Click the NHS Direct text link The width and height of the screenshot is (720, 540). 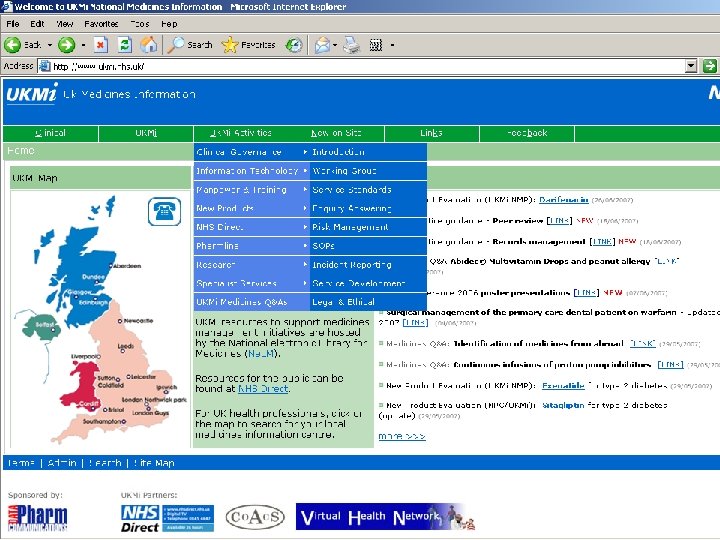[263, 389]
